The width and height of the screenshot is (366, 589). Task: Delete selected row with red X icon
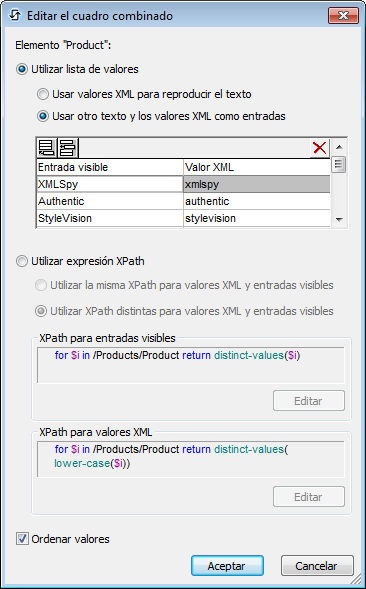click(x=320, y=148)
